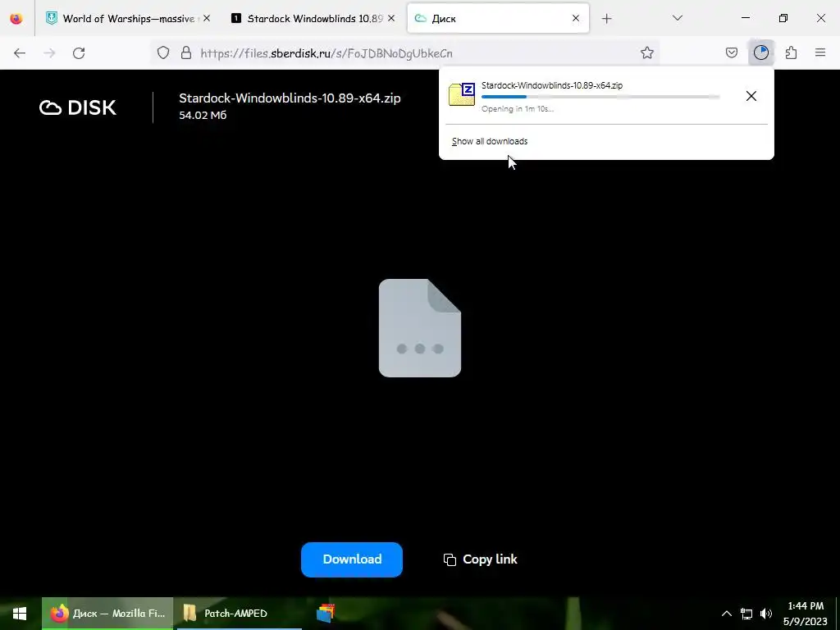
Task: Click the download progress bar
Action: pyautogui.click(x=600, y=97)
